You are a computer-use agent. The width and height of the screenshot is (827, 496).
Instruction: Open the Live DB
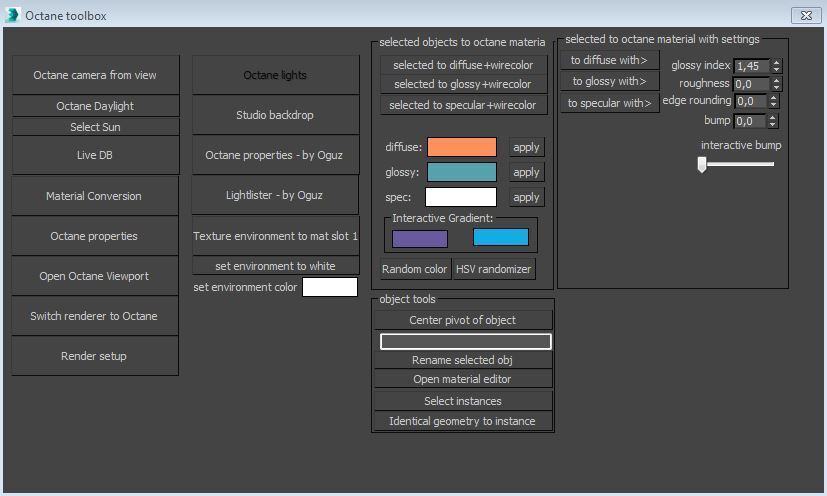(95, 155)
